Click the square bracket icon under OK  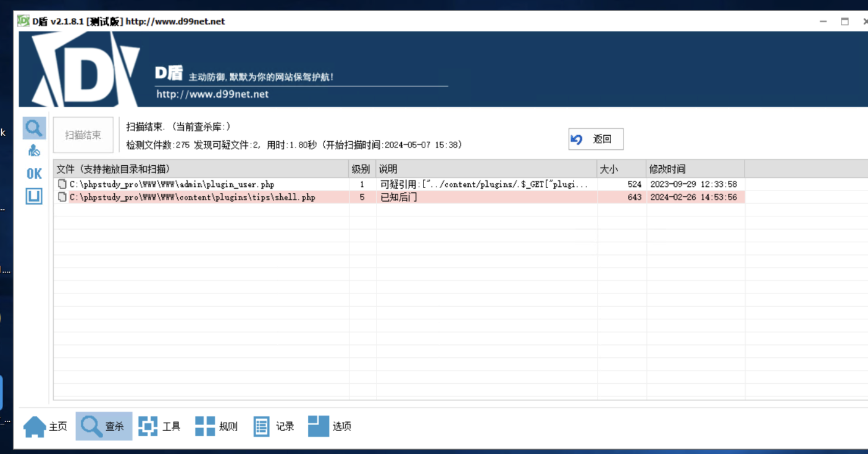pyautogui.click(x=34, y=196)
